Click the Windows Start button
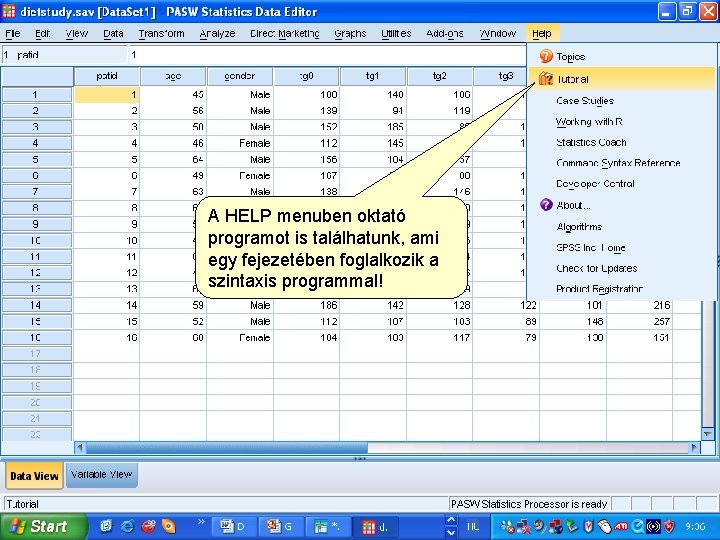The width and height of the screenshot is (720, 540). click(42, 526)
